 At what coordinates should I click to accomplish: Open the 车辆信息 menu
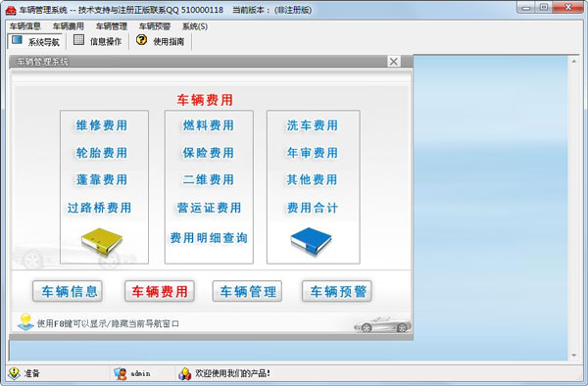click(25, 26)
